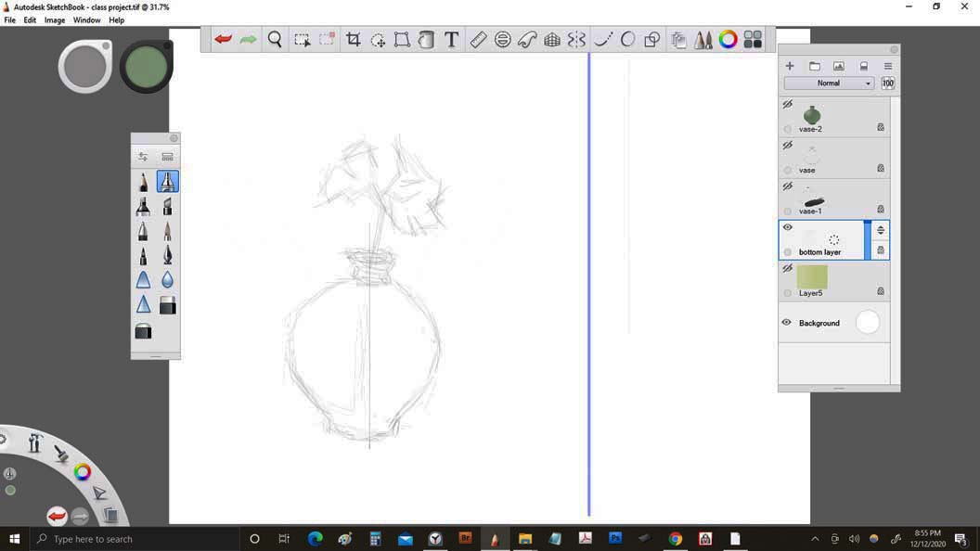The width and height of the screenshot is (980, 551).
Task: Lock the vase-1 layer
Action: click(880, 209)
